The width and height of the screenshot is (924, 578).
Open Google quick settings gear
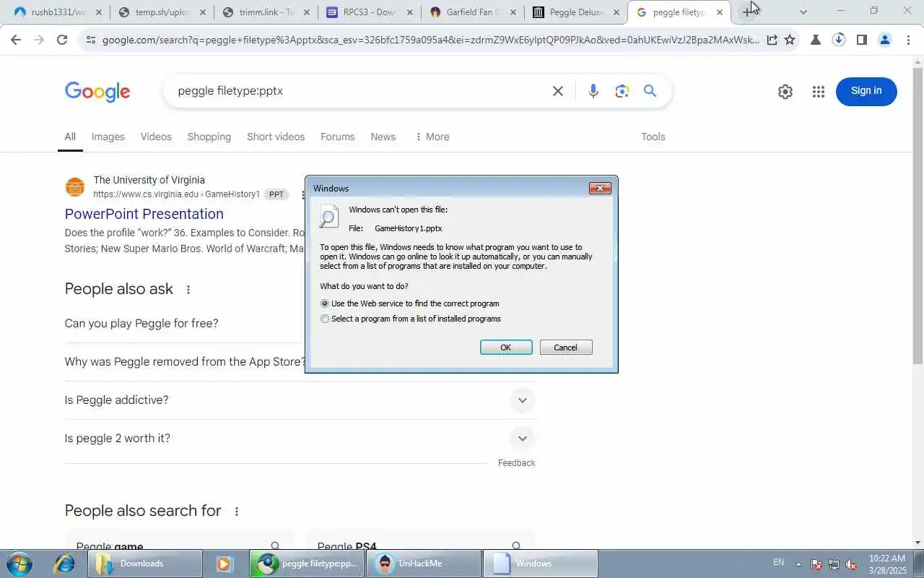(x=785, y=92)
